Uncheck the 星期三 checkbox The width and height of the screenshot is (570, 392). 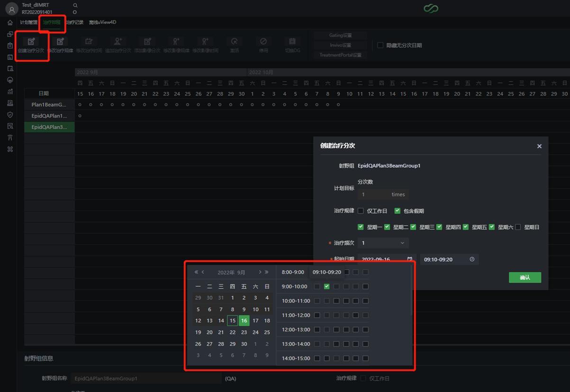(x=413, y=227)
